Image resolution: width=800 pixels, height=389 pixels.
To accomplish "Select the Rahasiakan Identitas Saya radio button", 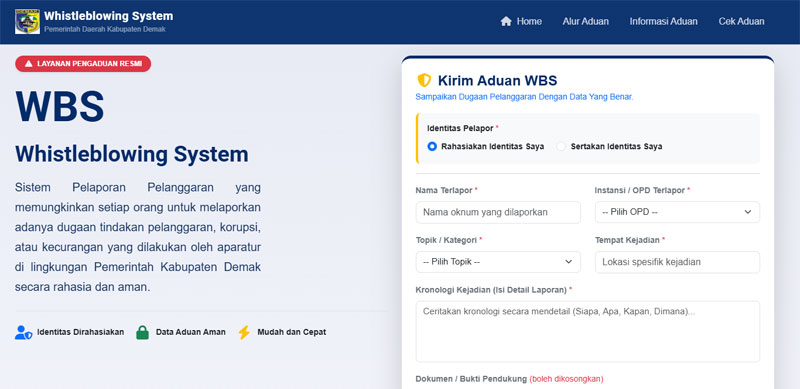I will pyautogui.click(x=432, y=147).
